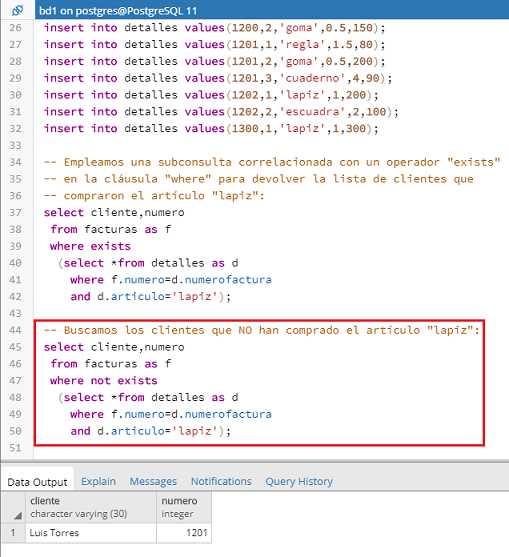Open the Explain tab
The image size is (509, 557).
pos(98,481)
